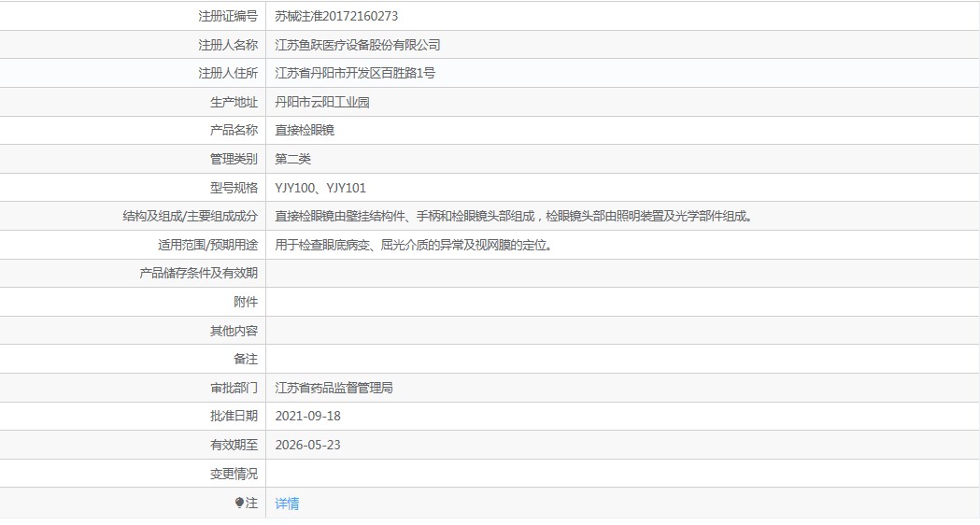Click the 变更情况 label

pyautogui.click(x=234, y=474)
